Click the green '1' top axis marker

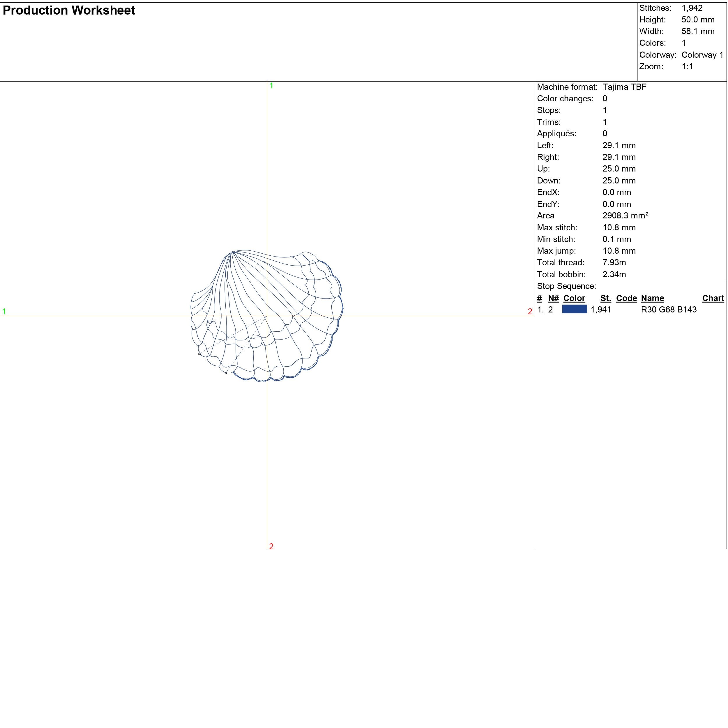click(x=271, y=86)
